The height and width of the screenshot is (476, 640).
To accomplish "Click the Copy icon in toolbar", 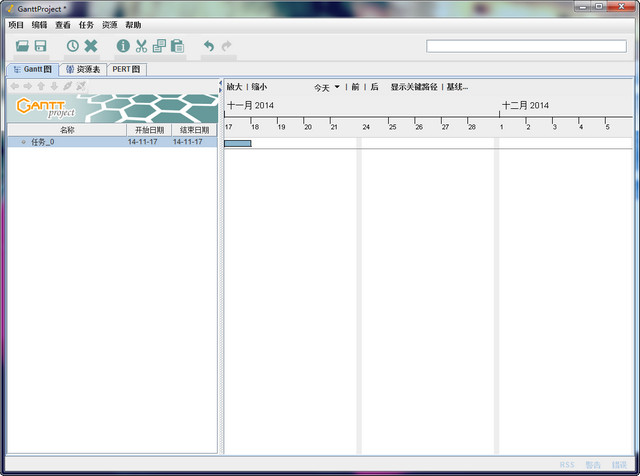I will [159, 46].
